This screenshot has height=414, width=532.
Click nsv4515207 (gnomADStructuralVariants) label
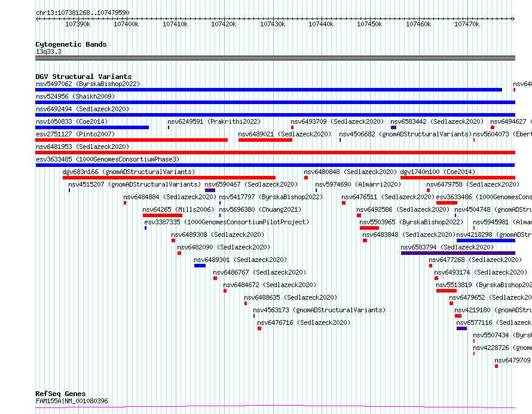pyautogui.click(x=134, y=184)
